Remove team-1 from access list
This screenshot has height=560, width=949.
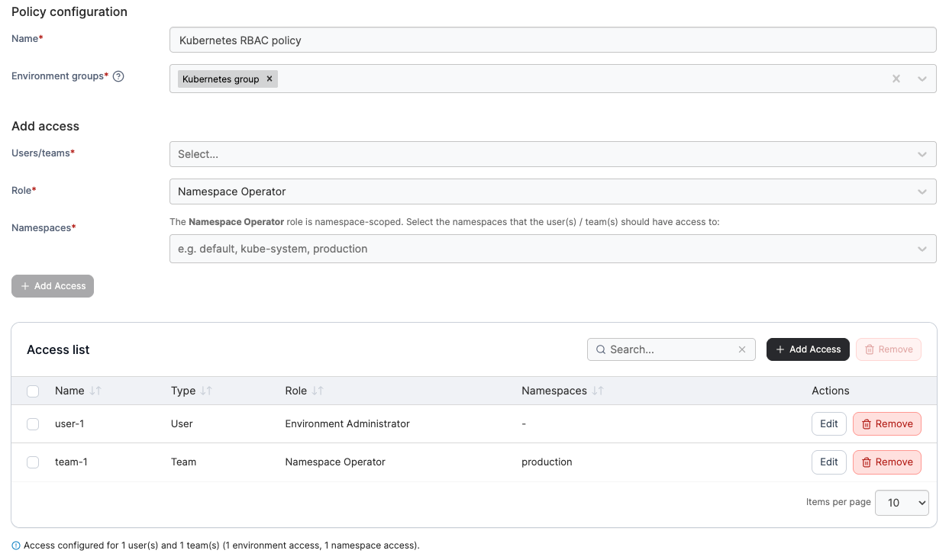[x=886, y=462]
